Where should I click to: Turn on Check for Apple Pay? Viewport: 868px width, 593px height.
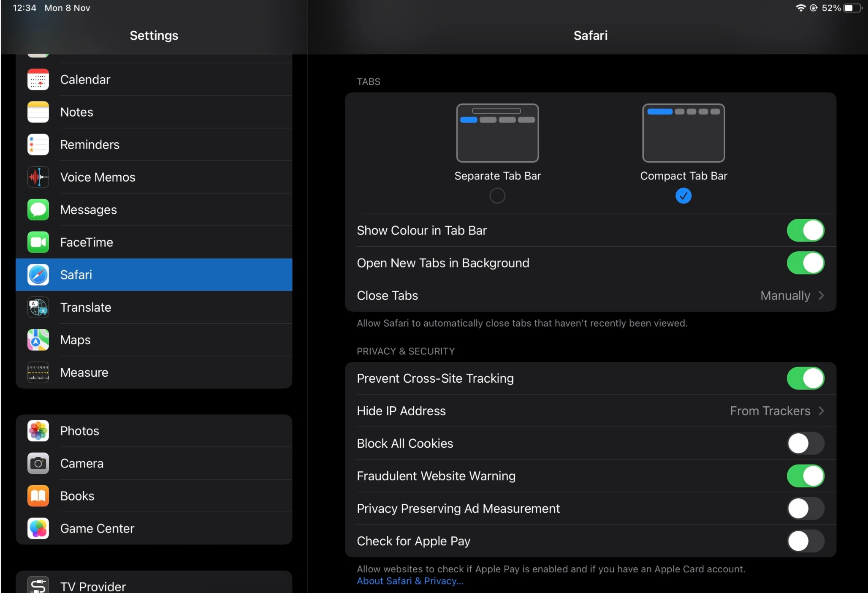(805, 541)
